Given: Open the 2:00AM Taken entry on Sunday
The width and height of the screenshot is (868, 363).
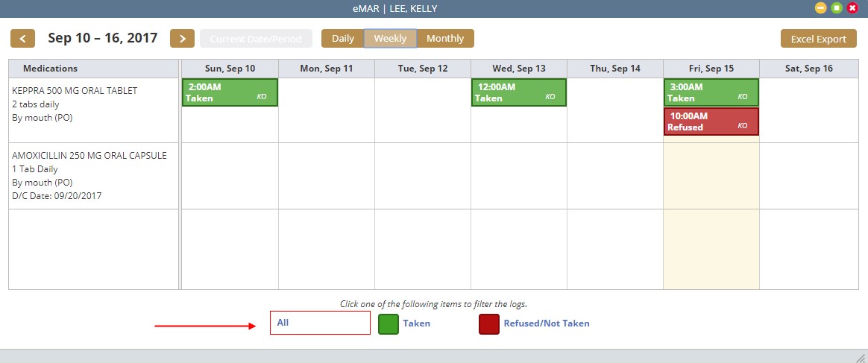Looking at the screenshot, I should coord(230,92).
